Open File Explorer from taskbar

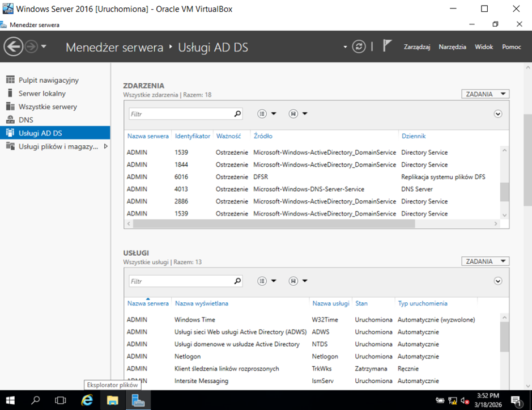click(x=113, y=400)
